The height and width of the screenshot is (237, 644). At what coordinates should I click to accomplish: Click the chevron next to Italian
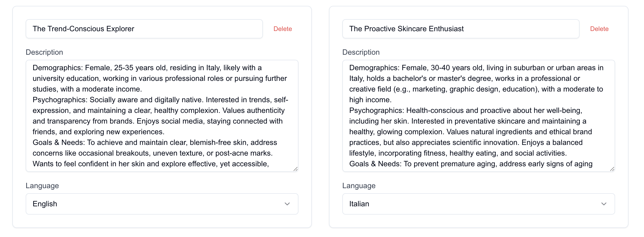point(604,204)
